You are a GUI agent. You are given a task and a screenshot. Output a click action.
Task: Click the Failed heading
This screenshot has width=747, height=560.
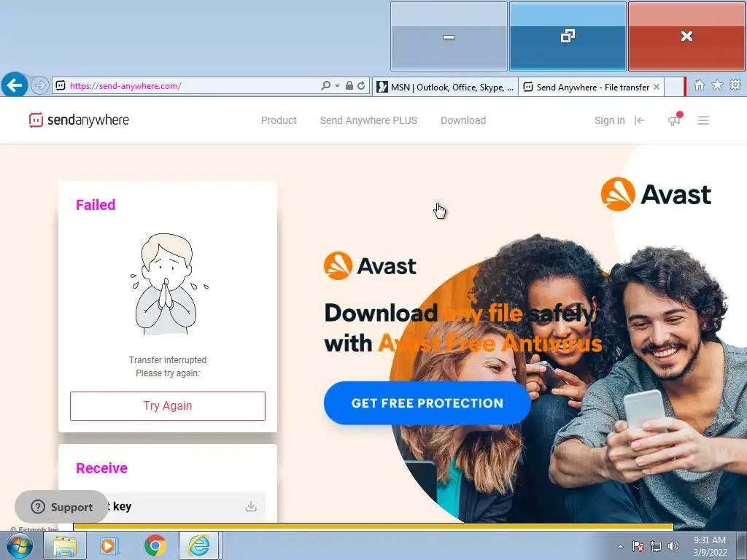[96, 205]
